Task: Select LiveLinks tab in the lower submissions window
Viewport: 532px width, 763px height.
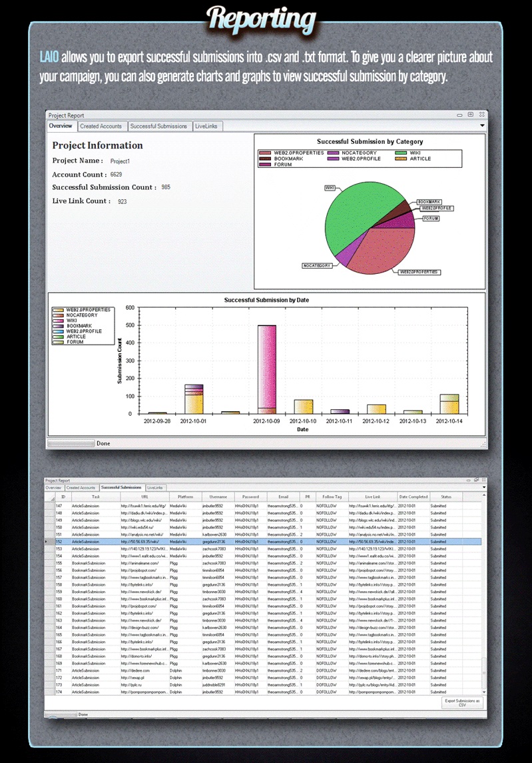Action: [155, 488]
